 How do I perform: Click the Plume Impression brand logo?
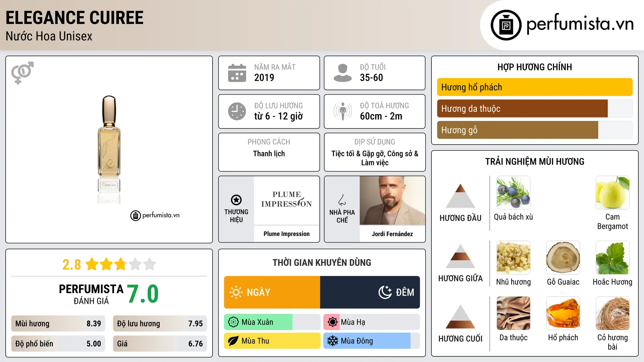click(x=286, y=199)
